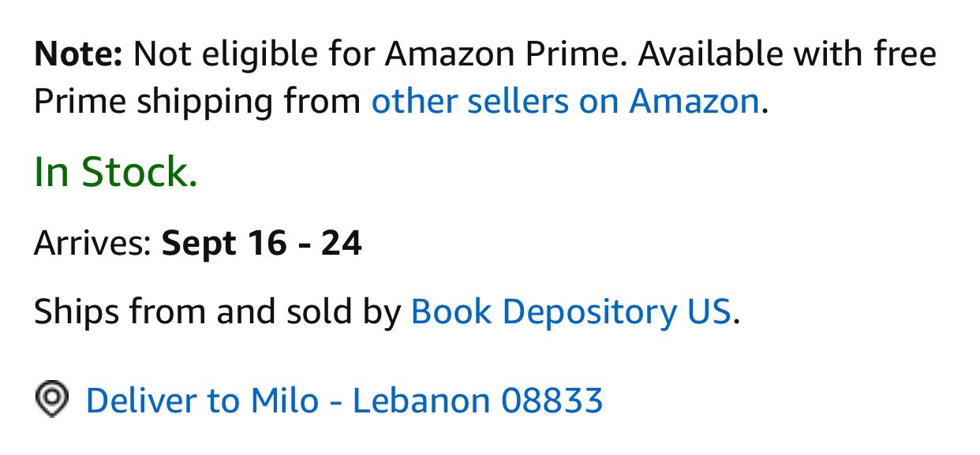Screen dimensions: 980x455
Task: Click the bold "Sept 16 - 24" arrival date
Action: (262, 244)
